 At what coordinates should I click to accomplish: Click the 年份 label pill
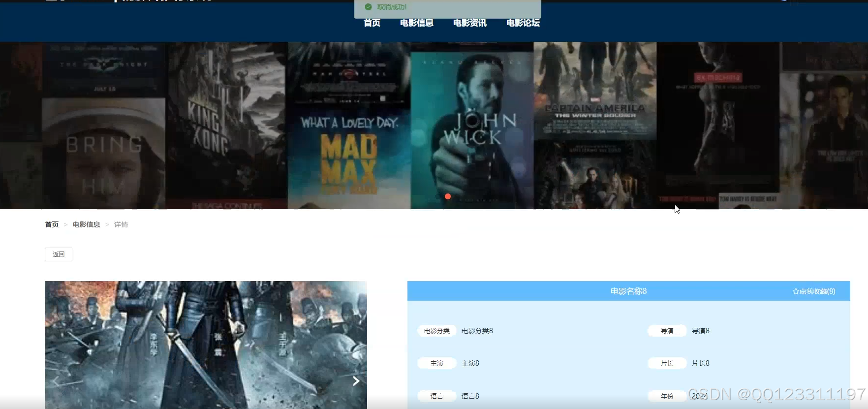pyautogui.click(x=667, y=396)
